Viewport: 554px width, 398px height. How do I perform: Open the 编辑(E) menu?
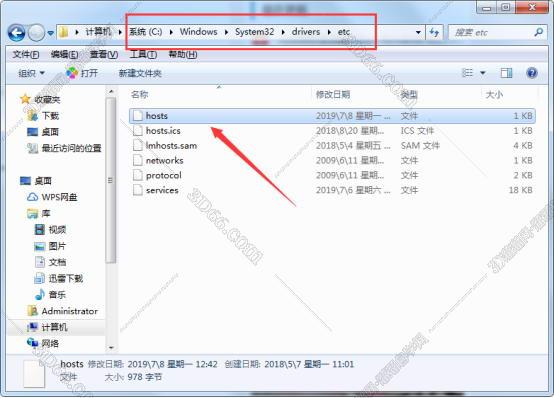[x=64, y=54]
